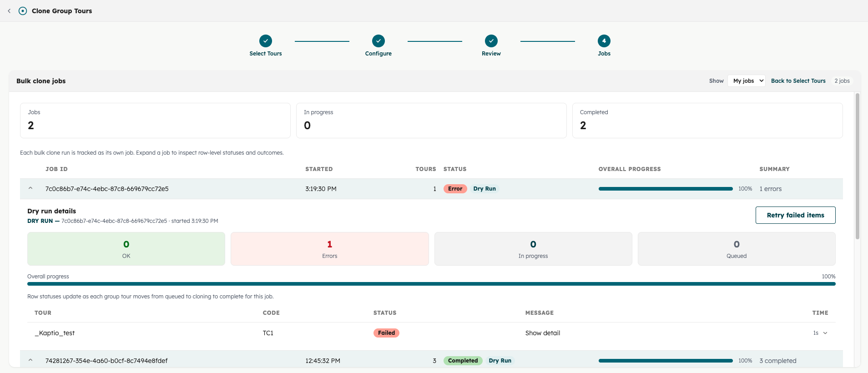
Task: Click the dry run details overall progress bar
Action: [x=431, y=284]
